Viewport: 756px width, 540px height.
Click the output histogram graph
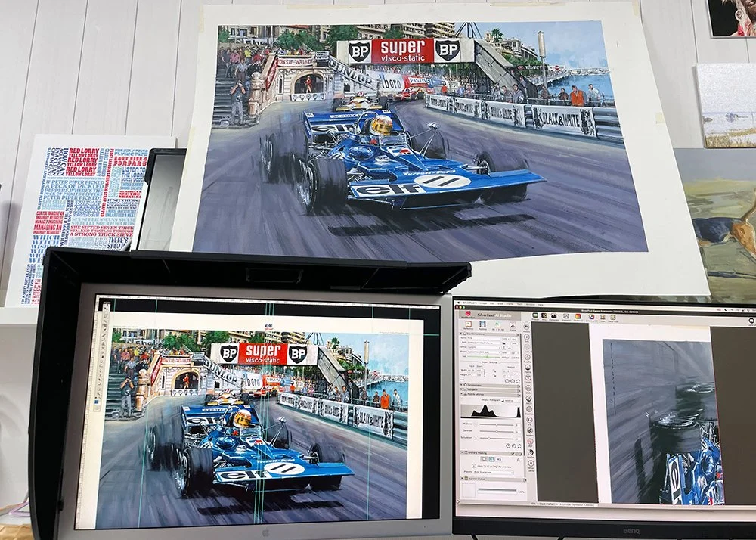pos(491,411)
